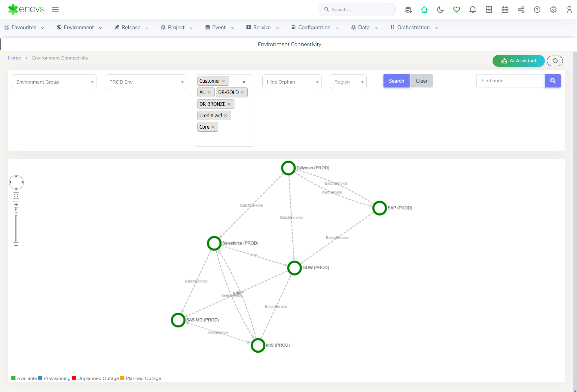The height and width of the screenshot is (392, 577).
Task: Click the database add icon
Action: coord(408,10)
